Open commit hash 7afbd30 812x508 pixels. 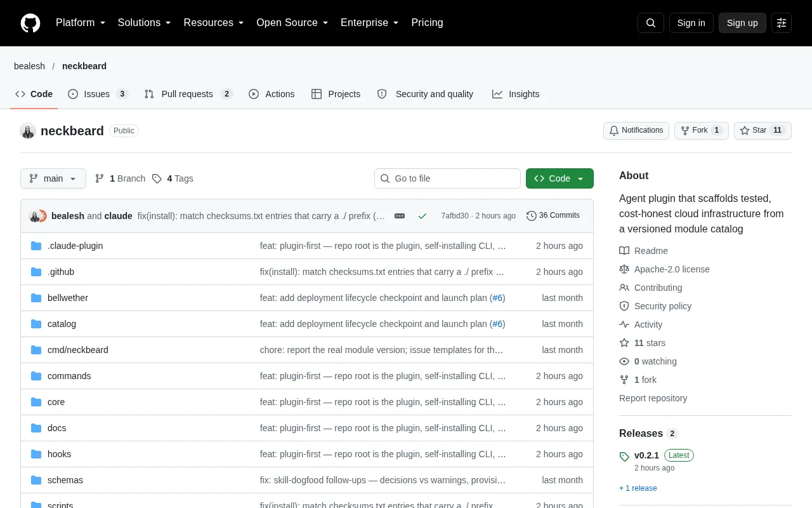pos(455,216)
